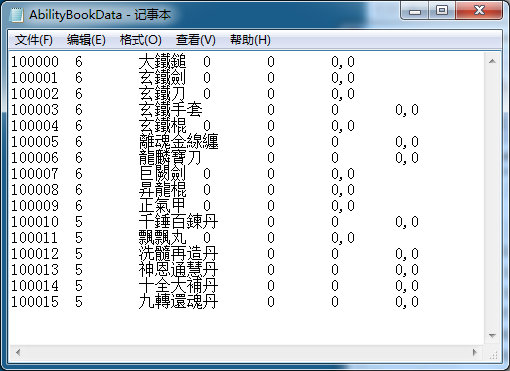
Task: Place cursor in the text 九轉還魂丹
Action: 178,302
